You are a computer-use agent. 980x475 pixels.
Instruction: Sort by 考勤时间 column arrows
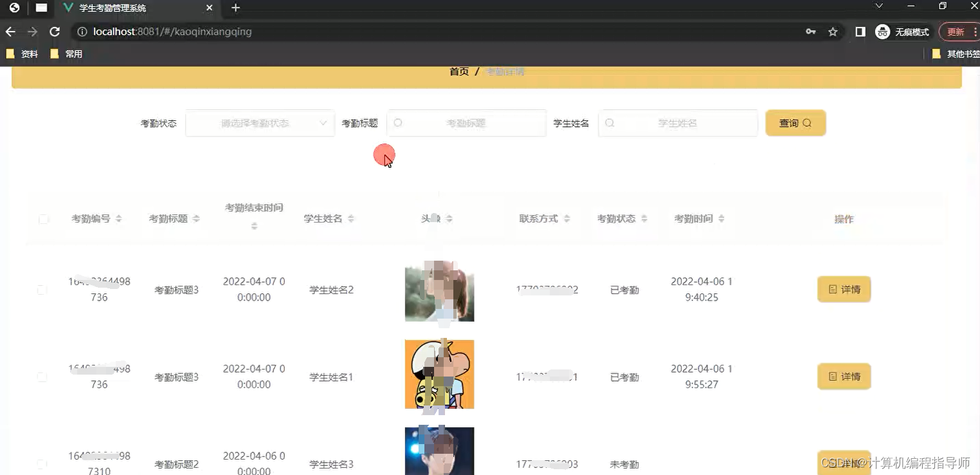pos(721,219)
